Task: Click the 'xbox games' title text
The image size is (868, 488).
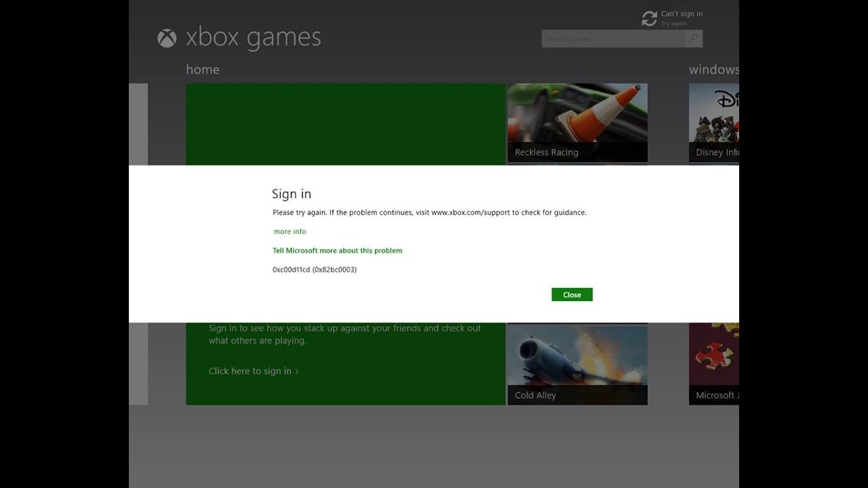Action: tap(253, 38)
